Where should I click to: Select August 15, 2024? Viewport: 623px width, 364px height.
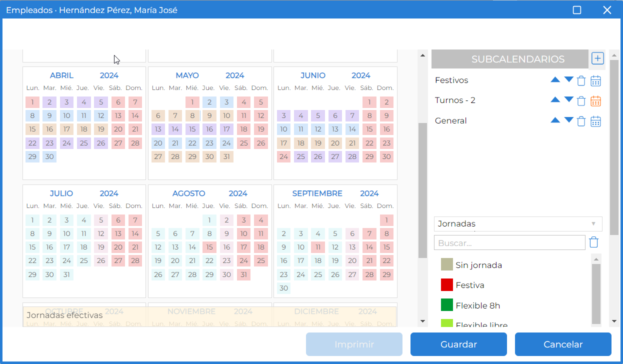click(x=209, y=247)
